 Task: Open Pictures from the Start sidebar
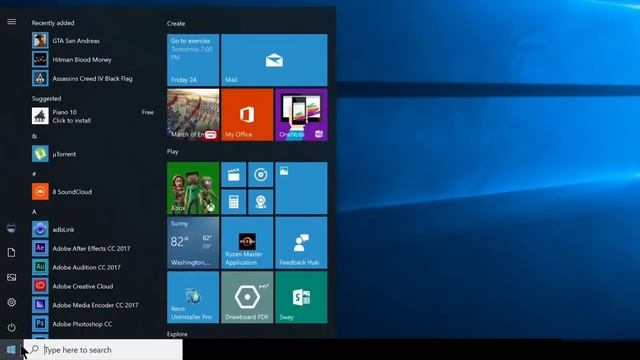pyautogui.click(x=11, y=278)
